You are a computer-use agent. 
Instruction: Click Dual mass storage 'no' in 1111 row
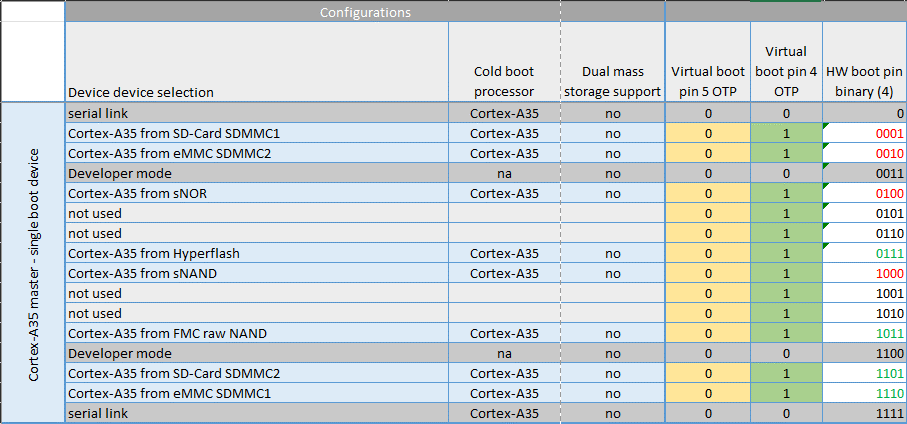point(613,414)
